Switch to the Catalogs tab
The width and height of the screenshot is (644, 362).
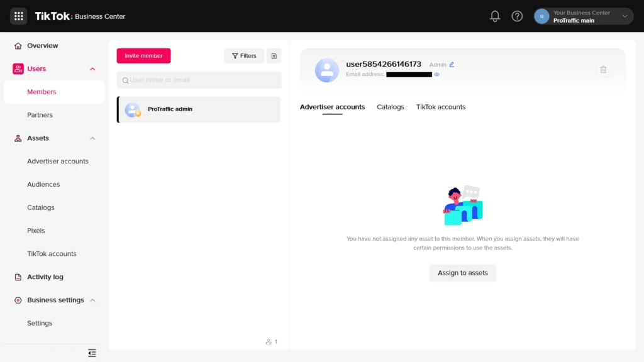(x=390, y=107)
